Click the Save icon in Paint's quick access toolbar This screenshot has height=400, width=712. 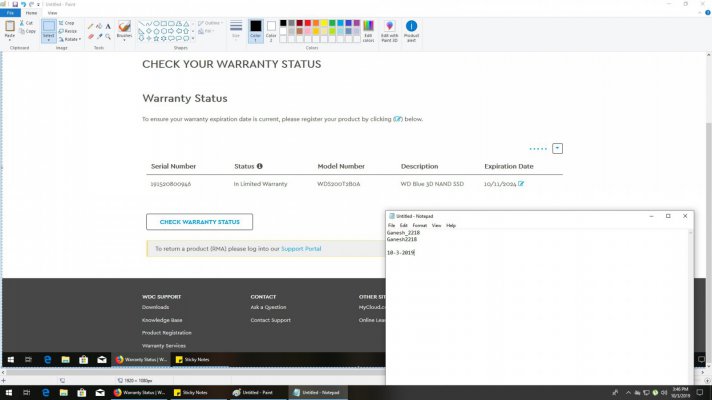click(15, 4)
